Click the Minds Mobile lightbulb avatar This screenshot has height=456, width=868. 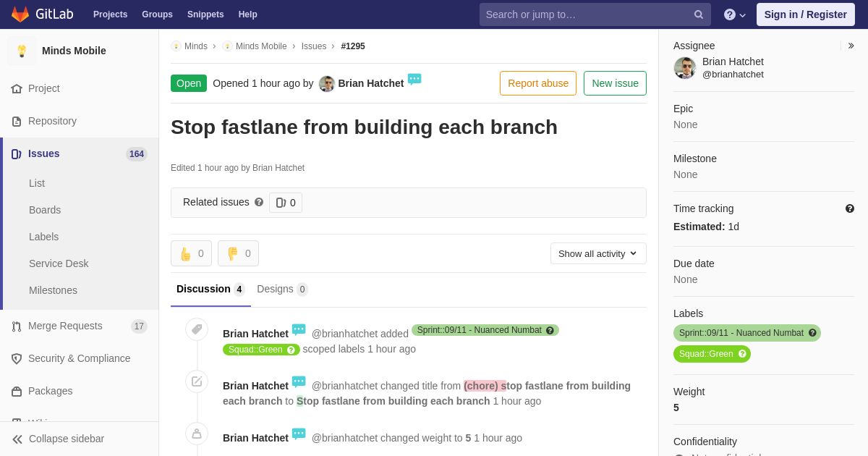click(22, 51)
